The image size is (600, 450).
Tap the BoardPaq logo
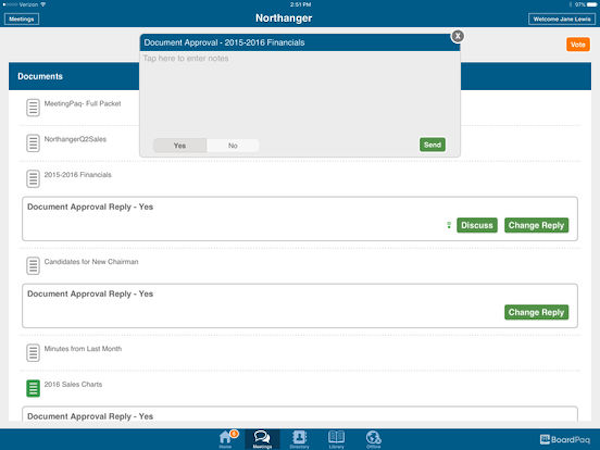tap(565, 440)
